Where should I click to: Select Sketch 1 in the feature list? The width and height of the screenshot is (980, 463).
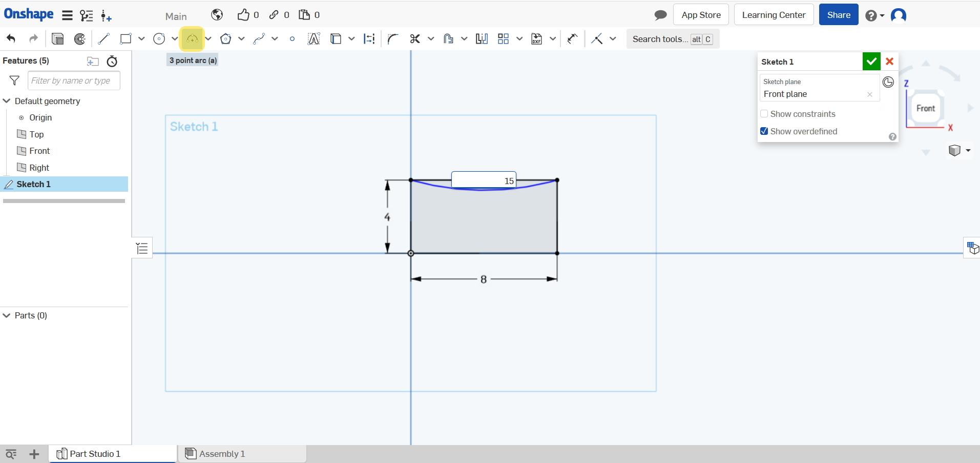(x=34, y=184)
